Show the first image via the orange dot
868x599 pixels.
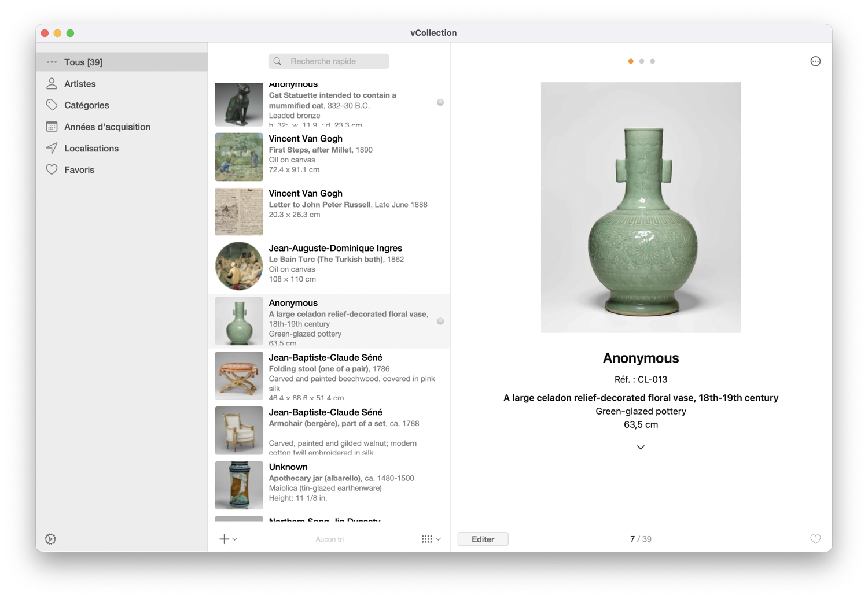click(x=631, y=61)
